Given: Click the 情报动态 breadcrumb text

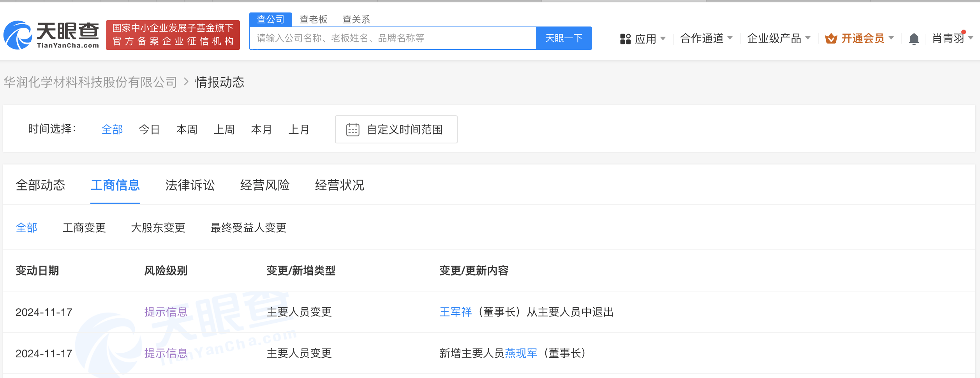Looking at the screenshot, I should tap(220, 82).
